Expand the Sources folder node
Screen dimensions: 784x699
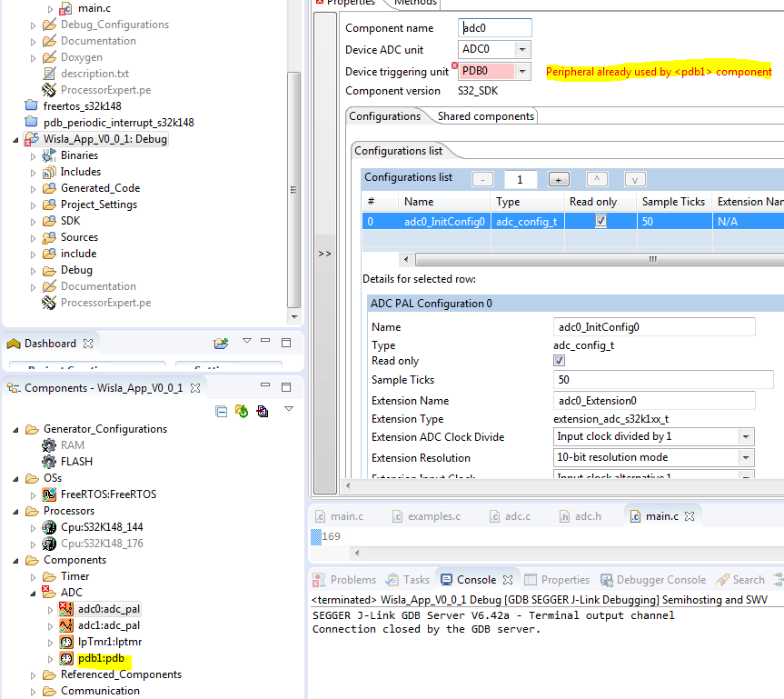[x=33, y=238]
